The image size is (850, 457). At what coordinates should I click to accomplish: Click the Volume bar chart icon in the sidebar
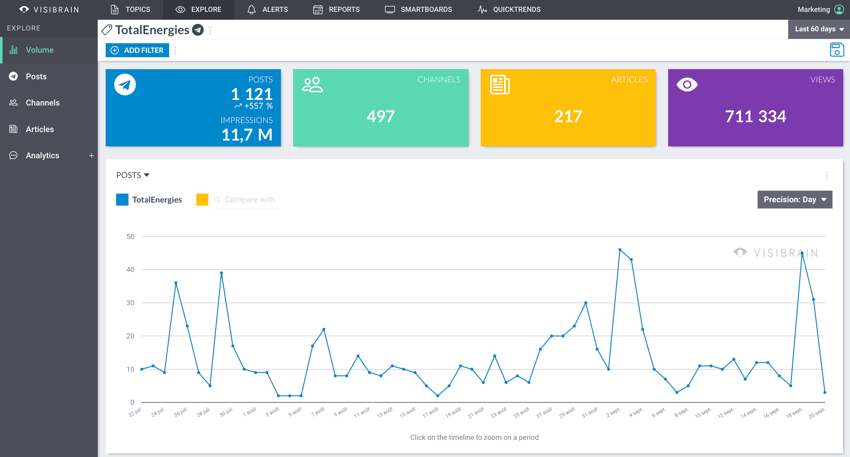pos(14,50)
